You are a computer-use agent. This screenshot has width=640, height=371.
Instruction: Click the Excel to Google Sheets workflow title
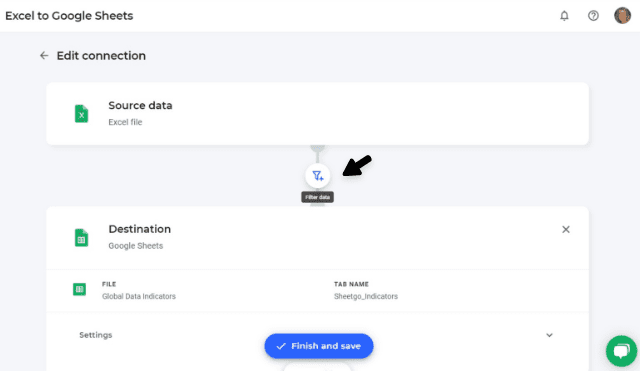coord(69,16)
